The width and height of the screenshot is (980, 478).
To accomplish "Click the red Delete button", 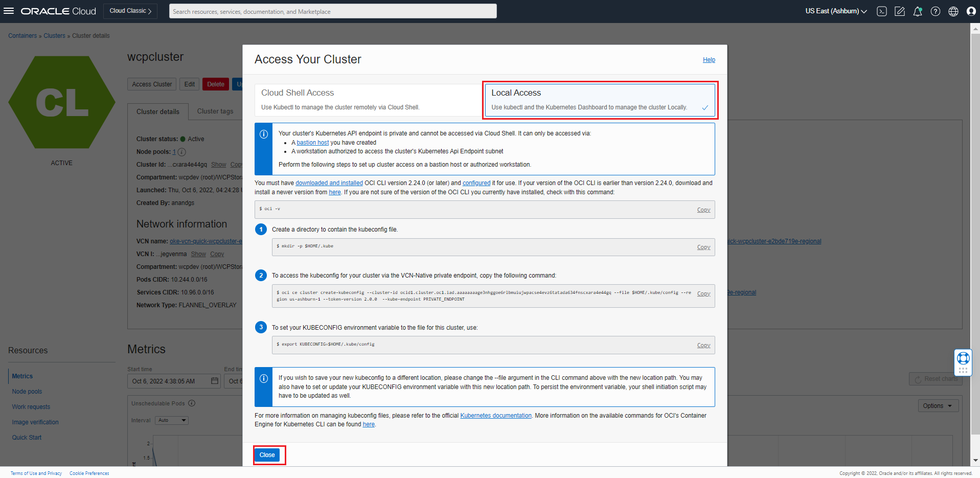I will click(216, 84).
